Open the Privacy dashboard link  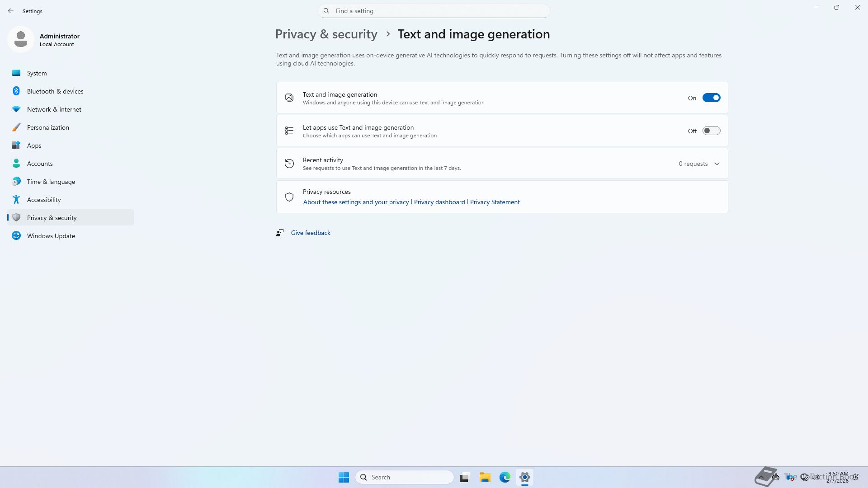point(439,202)
